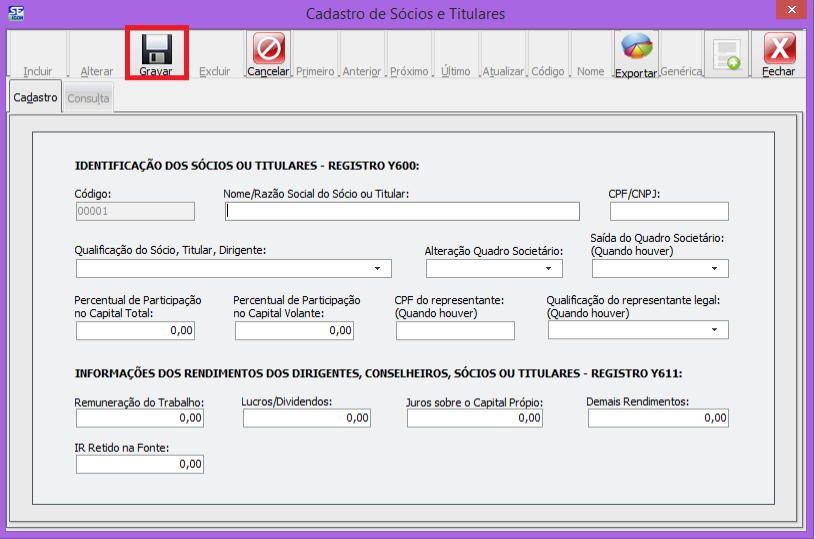This screenshot has width=815, height=539.
Task: Select the Lucros/Dividendos value field
Action: (306, 418)
